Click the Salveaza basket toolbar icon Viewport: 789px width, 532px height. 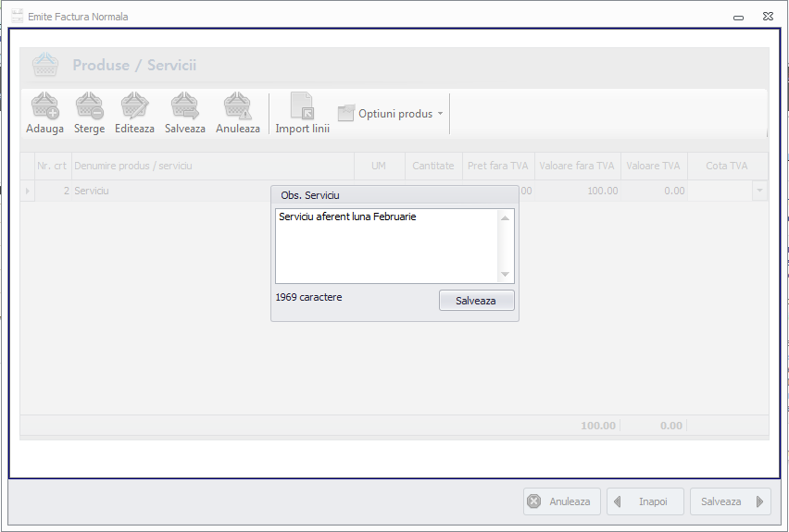185,106
